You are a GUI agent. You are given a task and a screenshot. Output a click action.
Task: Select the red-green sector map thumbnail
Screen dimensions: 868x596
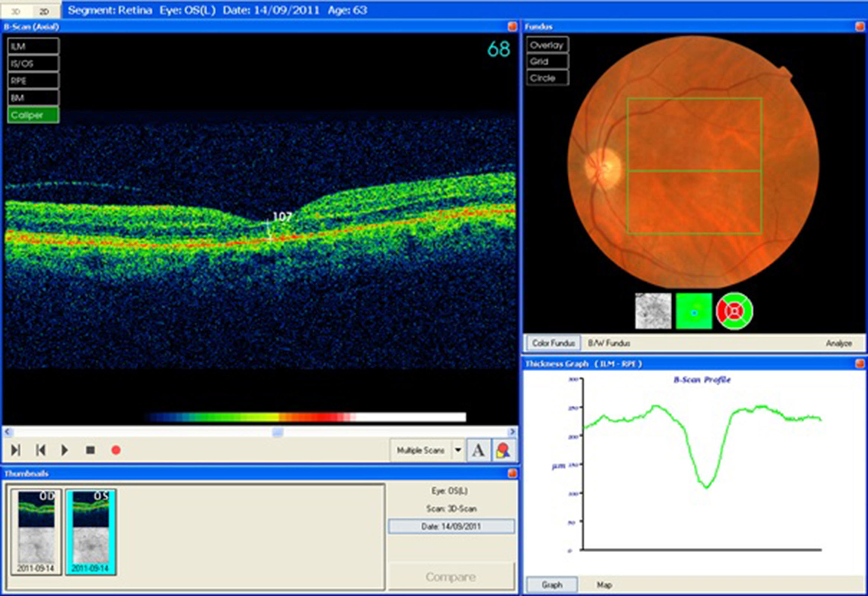[734, 311]
